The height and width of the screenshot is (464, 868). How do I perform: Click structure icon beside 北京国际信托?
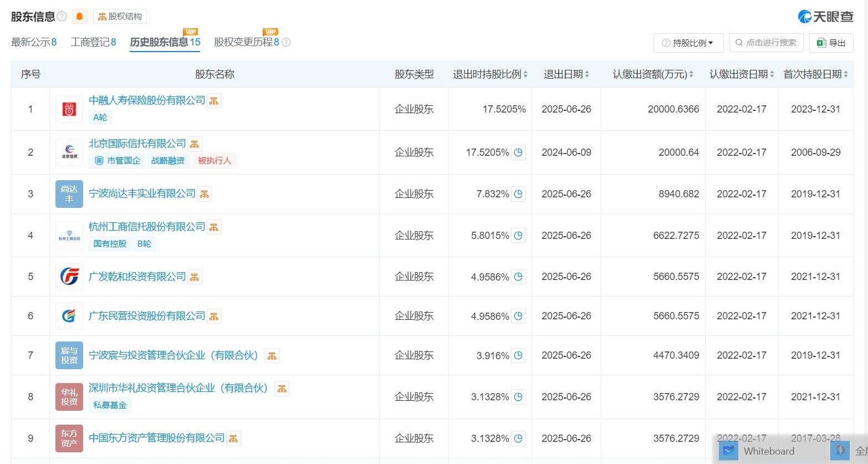pos(195,144)
